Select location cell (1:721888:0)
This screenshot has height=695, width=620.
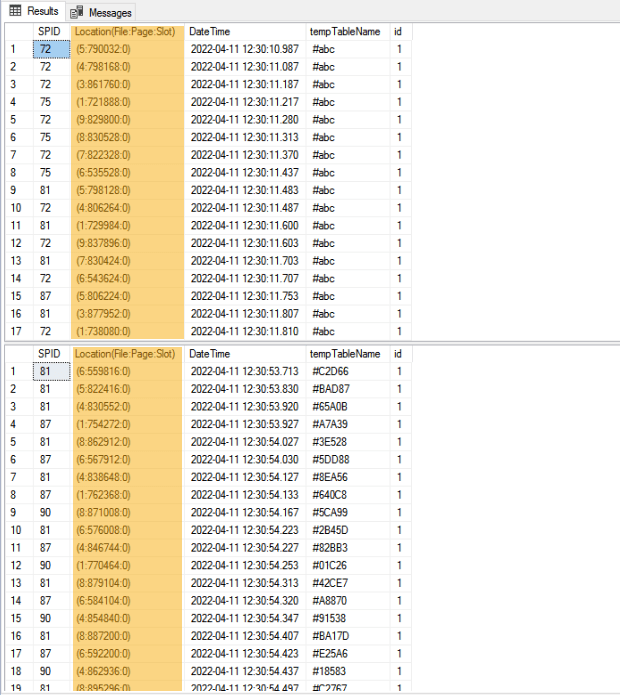click(127, 102)
